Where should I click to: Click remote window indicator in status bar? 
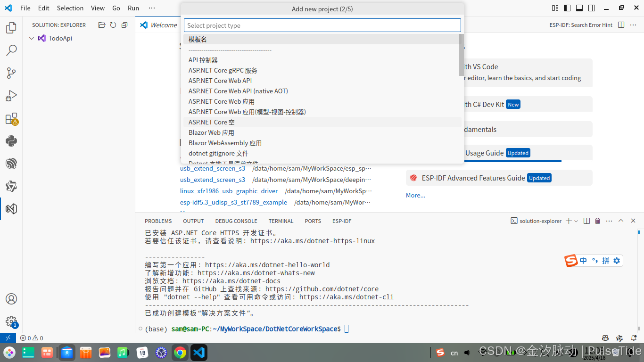(8, 338)
